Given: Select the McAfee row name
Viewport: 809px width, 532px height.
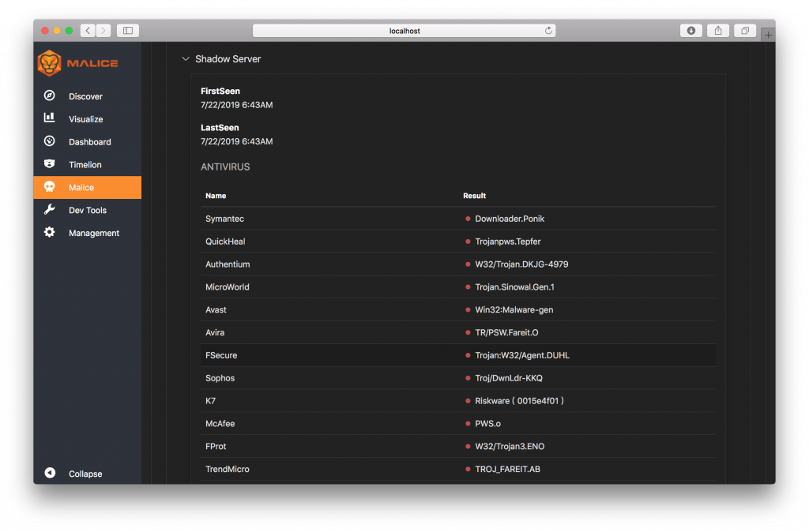Looking at the screenshot, I should (x=220, y=423).
